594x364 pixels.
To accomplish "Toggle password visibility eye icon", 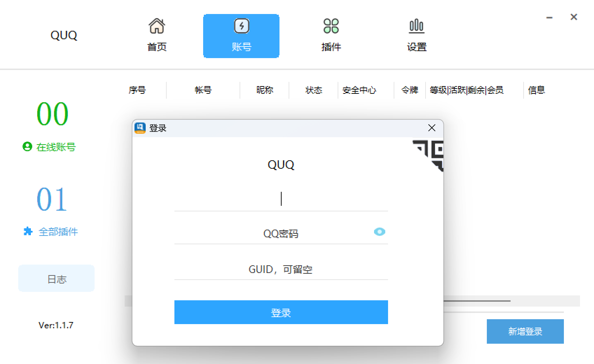I will tap(379, 232).
